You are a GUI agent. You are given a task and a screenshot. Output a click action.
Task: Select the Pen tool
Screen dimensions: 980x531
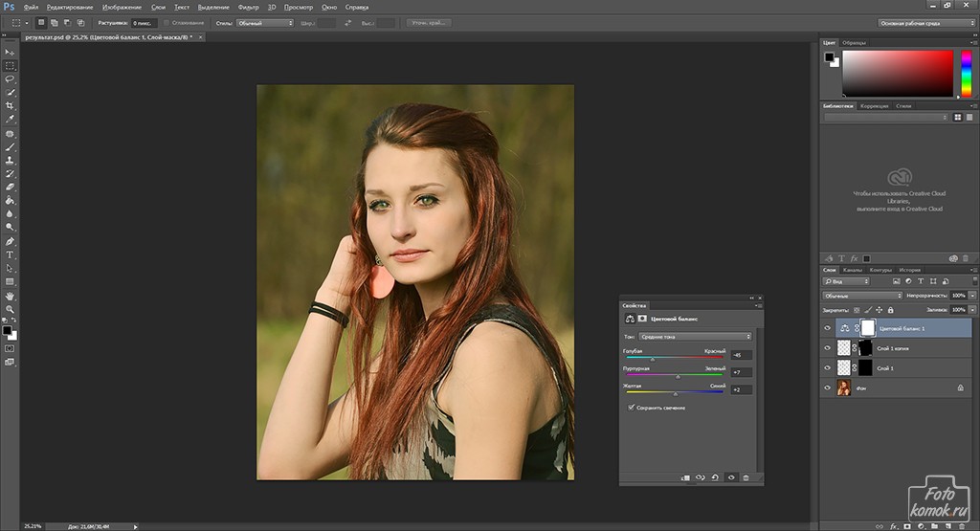(10, 241)
